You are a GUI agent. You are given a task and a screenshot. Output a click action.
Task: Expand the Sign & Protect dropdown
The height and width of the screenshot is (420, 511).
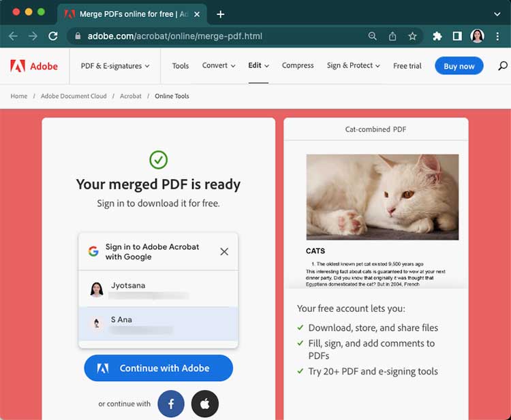pos(353,65)
